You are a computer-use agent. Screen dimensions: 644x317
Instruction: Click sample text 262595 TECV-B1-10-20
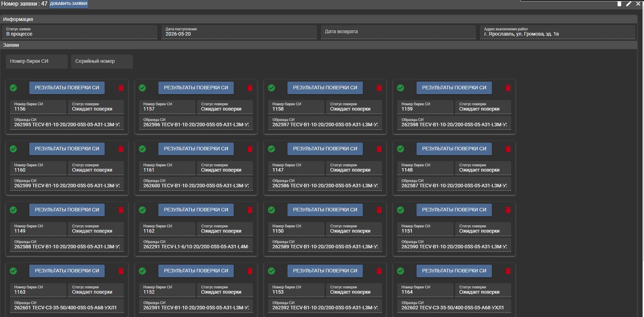pos(67,125)
